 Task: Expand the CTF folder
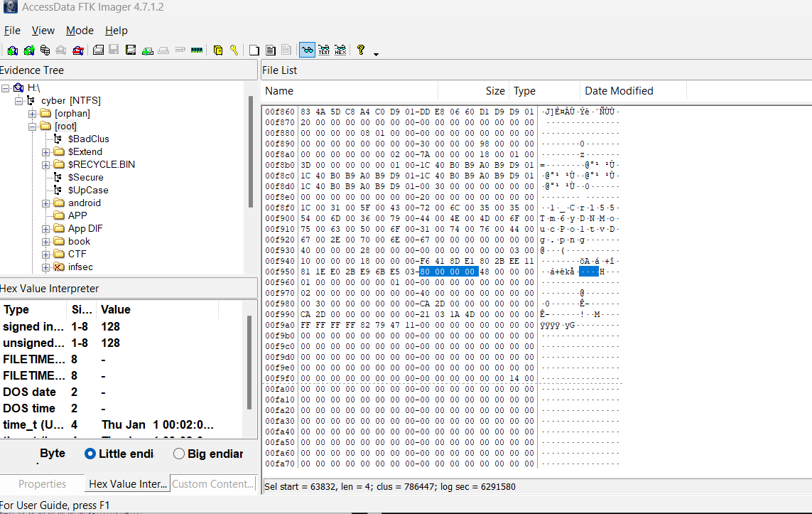45,255
